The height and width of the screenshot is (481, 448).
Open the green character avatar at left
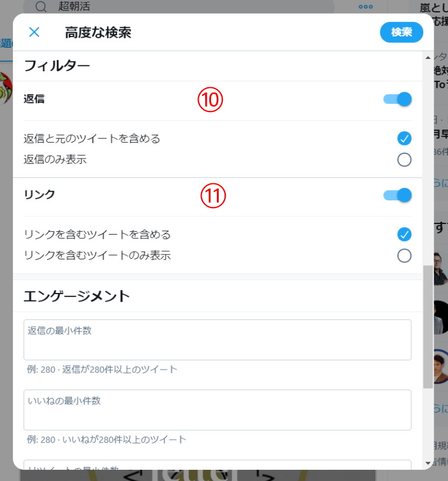[6, 88]
